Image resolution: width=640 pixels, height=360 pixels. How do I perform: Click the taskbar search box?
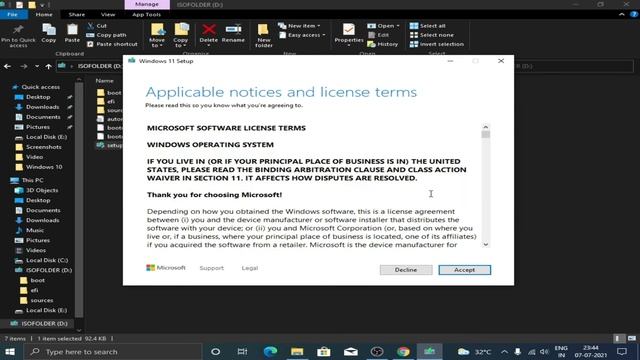coord(112,351)
